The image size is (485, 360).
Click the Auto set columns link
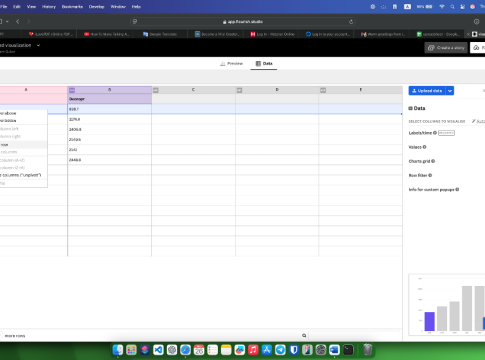[x=478, y=121]
